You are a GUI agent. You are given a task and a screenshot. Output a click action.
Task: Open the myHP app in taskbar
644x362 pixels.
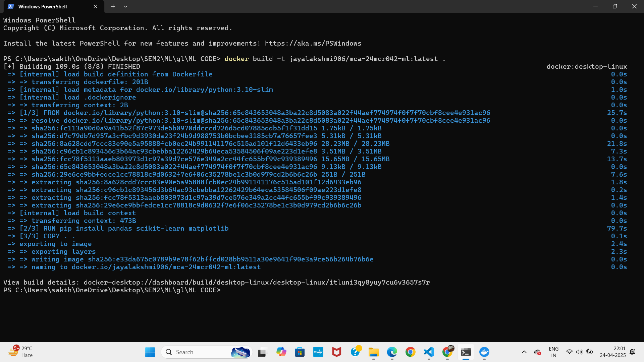[x=318, y=352]
